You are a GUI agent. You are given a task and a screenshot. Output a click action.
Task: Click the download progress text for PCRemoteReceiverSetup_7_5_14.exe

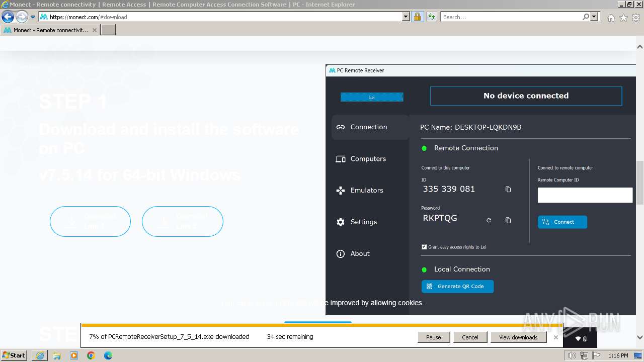point(169,337)
